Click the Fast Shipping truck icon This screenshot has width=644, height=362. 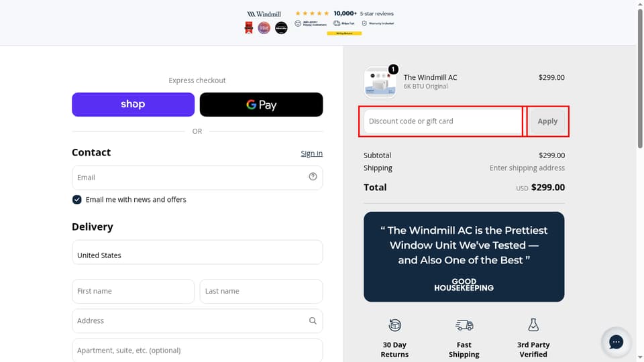click(464, 325)
